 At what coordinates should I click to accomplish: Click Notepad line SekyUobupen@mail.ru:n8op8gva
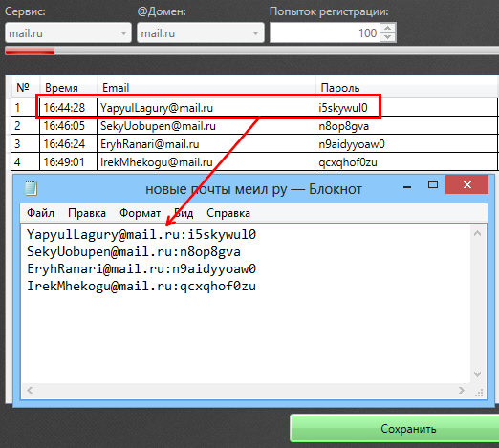click(x=134, y=251)
